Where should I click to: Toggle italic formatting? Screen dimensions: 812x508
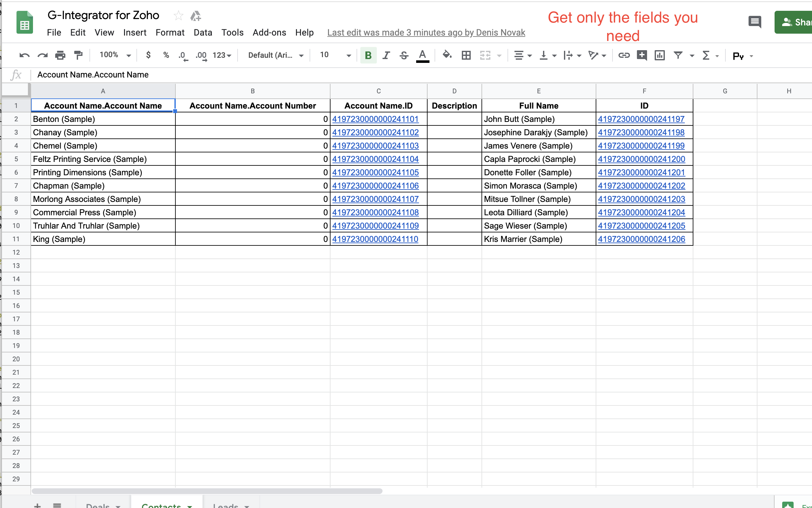(x=386, y=56)
